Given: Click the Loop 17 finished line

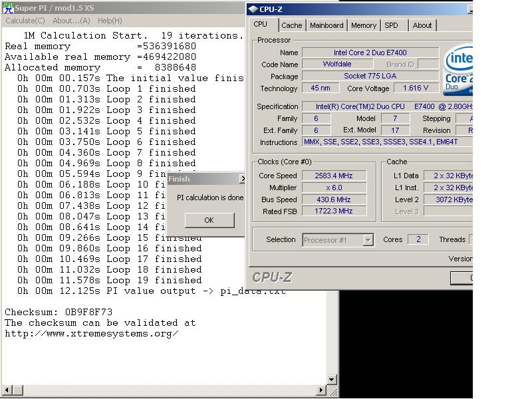Looking at the screenshot, I should tap(110, 259).
